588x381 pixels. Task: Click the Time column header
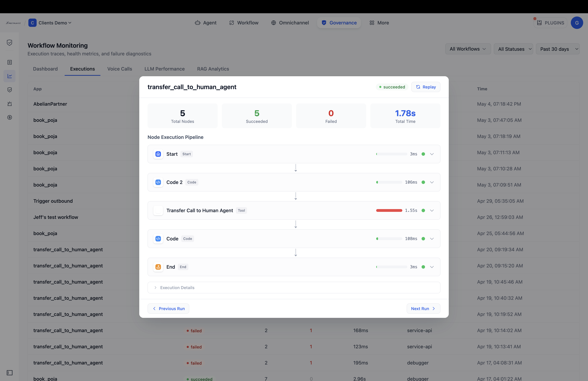(482, 89)
